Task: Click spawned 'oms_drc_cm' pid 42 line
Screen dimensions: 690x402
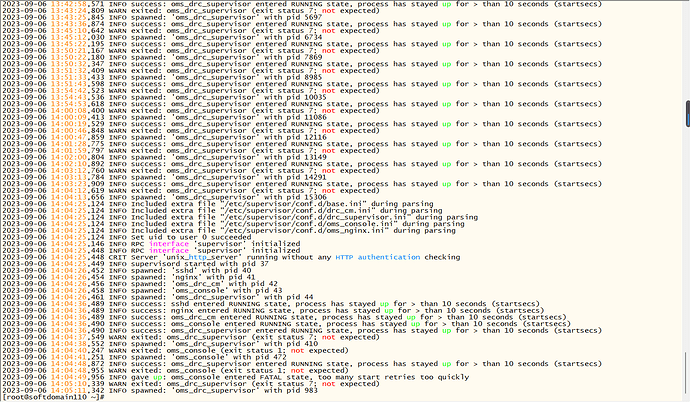Action: 140,284
